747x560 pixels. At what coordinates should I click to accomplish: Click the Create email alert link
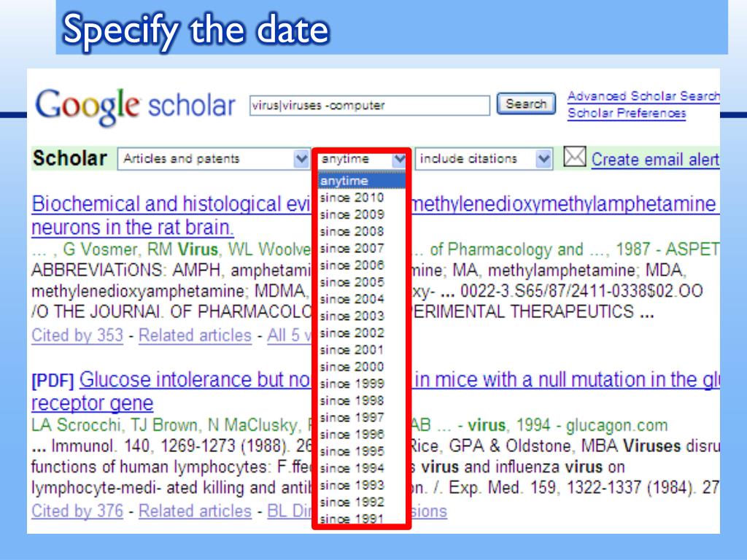pyautogui.click(x=656, y=160)
